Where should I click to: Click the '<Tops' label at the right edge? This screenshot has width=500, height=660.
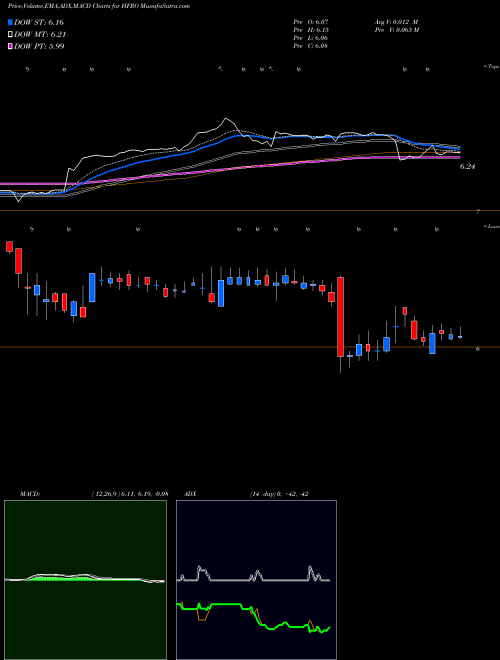point(491,67)
